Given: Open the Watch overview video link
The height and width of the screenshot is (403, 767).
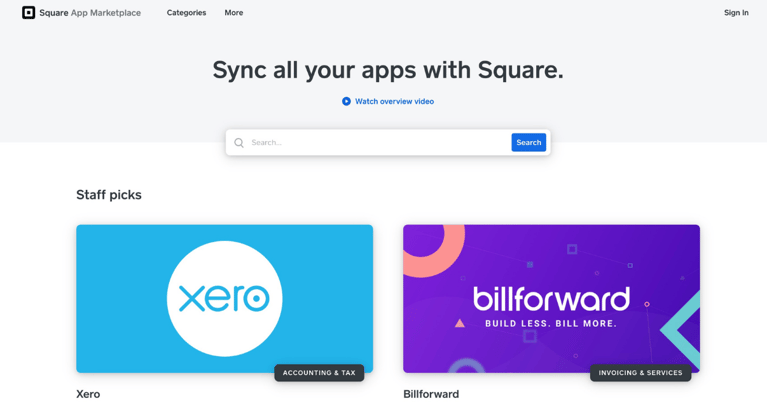Looking at the screenshot, I should (394, 101).
